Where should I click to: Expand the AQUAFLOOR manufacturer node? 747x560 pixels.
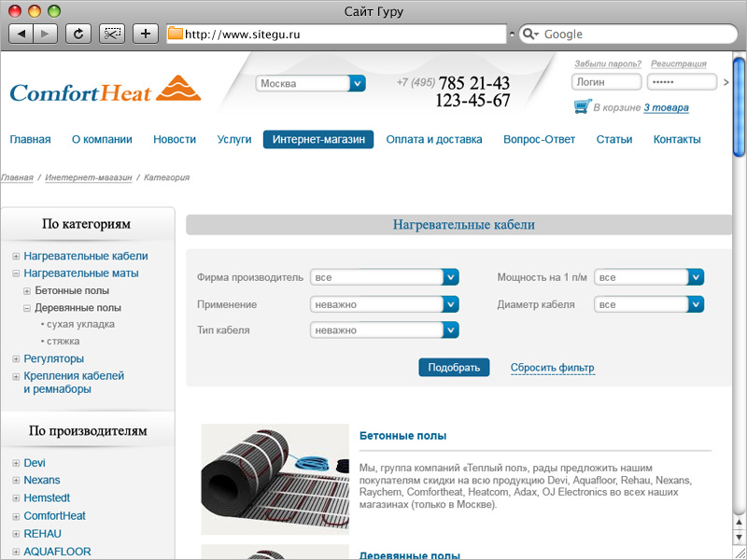tap(16, 552)
